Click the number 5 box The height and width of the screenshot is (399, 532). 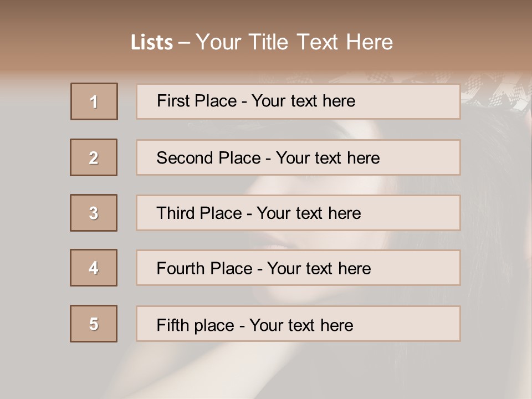94,324
